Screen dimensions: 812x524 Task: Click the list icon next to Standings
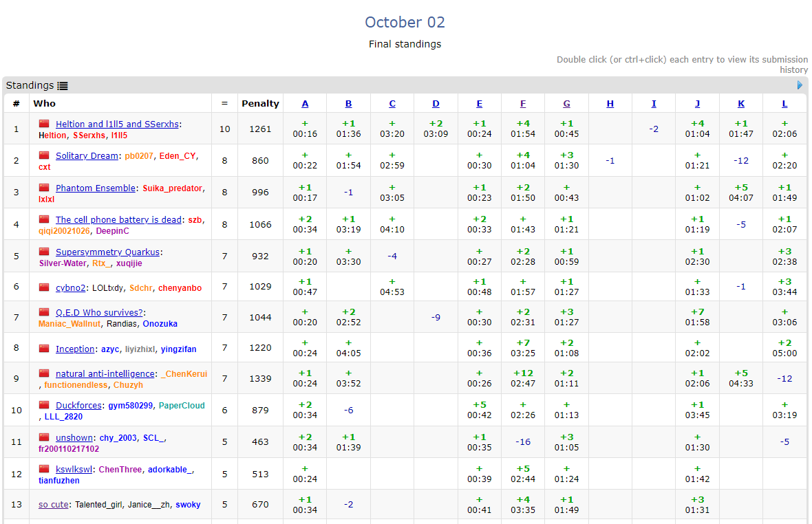coord(63,86)
